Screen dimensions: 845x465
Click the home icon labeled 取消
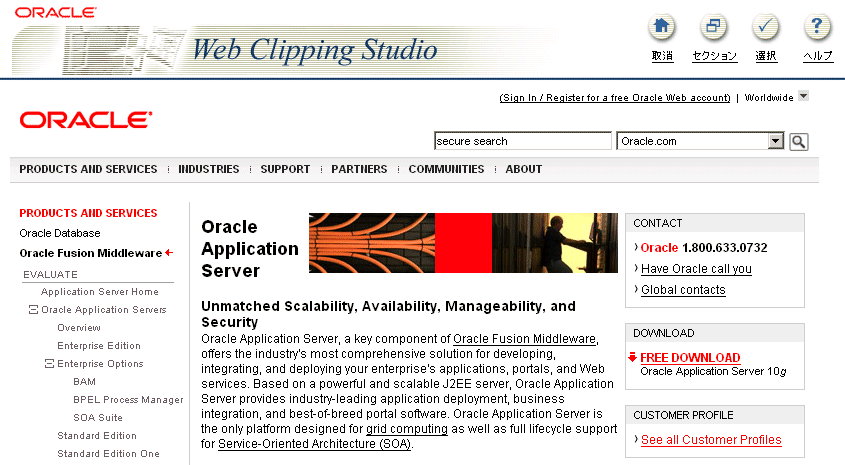click(662, 27)
